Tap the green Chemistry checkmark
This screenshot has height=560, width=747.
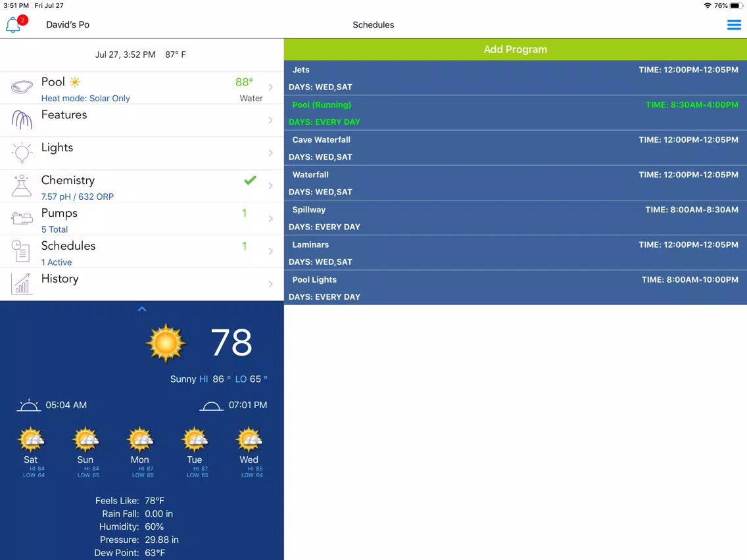click(250, 181)
